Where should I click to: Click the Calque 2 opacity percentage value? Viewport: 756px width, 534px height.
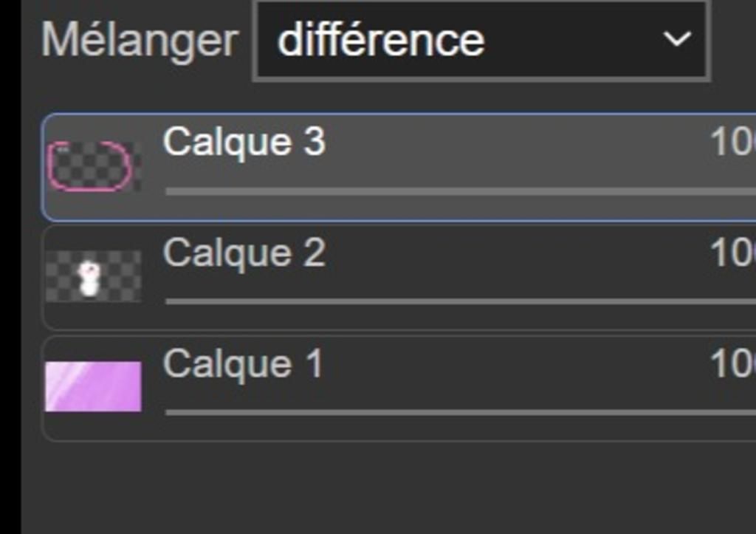732,253
